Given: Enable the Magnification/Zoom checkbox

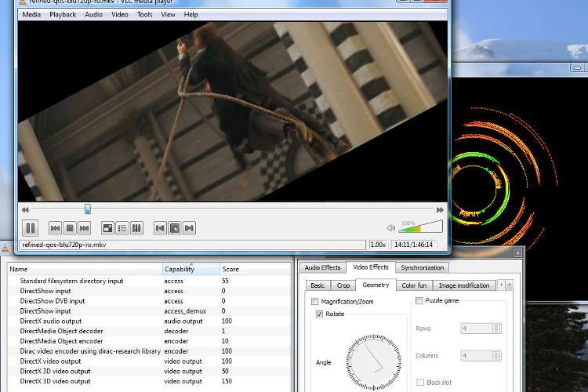Looking at the screenshot, I should [316, 301].
